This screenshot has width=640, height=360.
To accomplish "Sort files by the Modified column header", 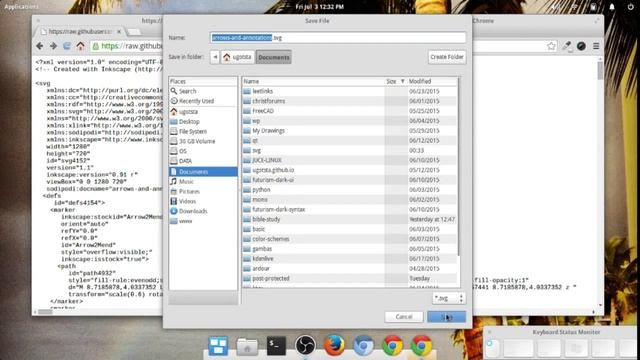I will click(x=432, y=81).
